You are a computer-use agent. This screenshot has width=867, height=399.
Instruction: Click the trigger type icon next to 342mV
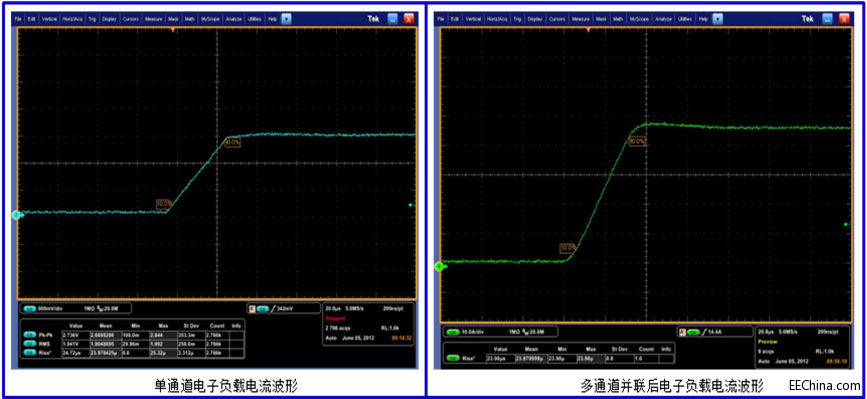274,308
